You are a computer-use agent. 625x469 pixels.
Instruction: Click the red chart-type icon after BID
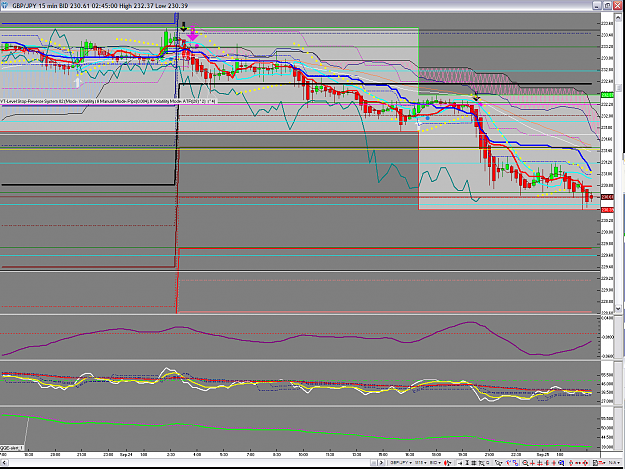pos(448,463)
